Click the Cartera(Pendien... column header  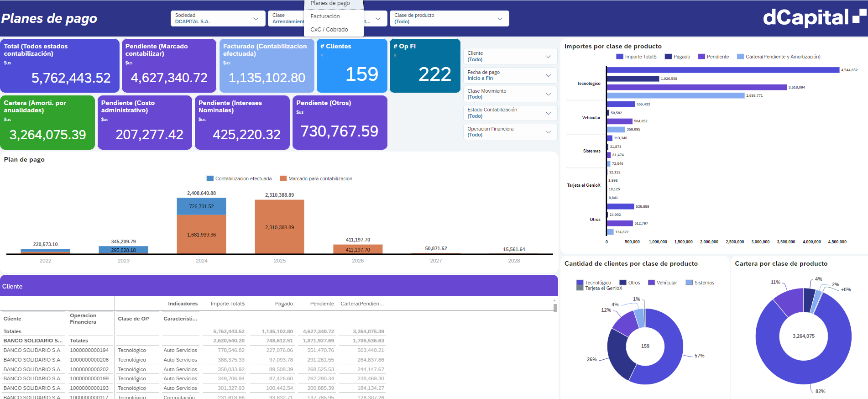362,304
